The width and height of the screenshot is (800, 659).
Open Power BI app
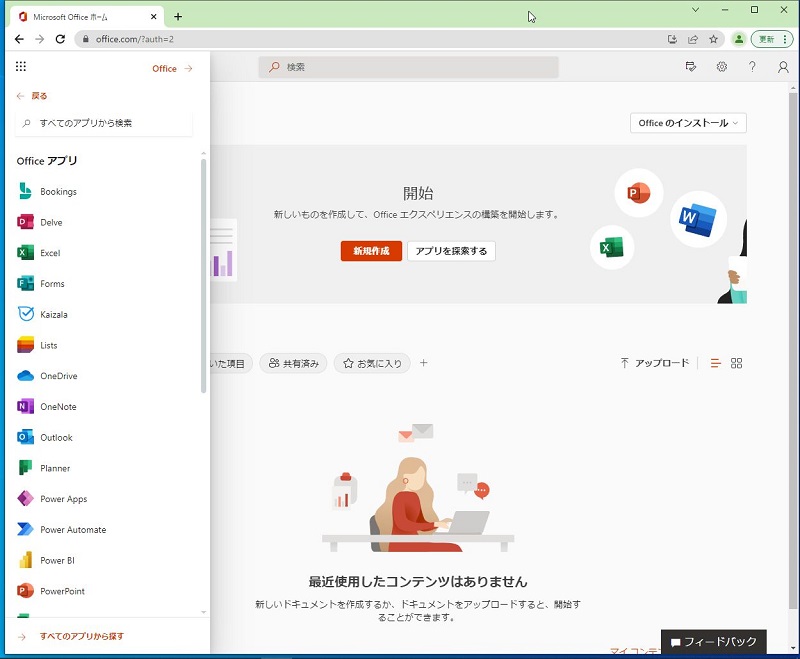click(57, 561)
